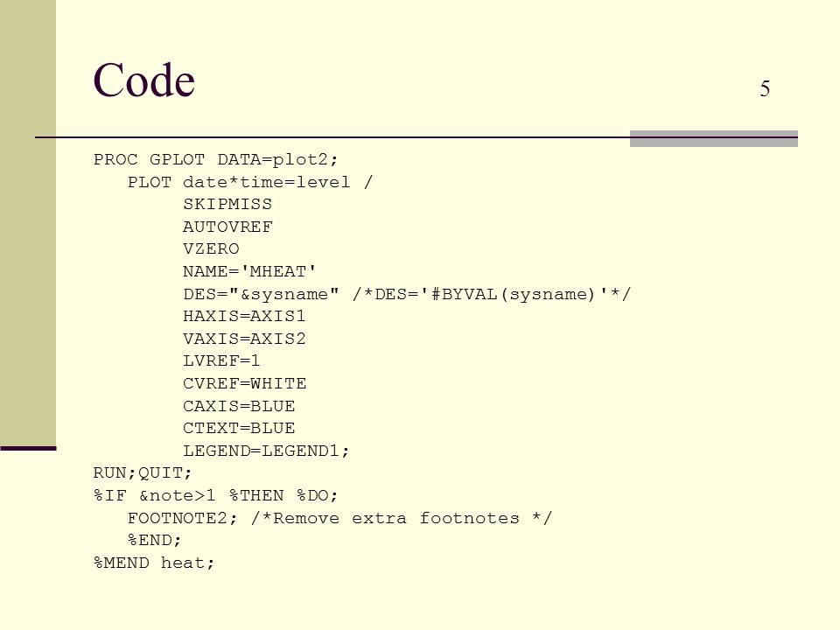The height and width of the screenshot is (630, 840).
Task: Click the CVREF=WHITE option
Action: pyautogui.click(x=244, y=383)
